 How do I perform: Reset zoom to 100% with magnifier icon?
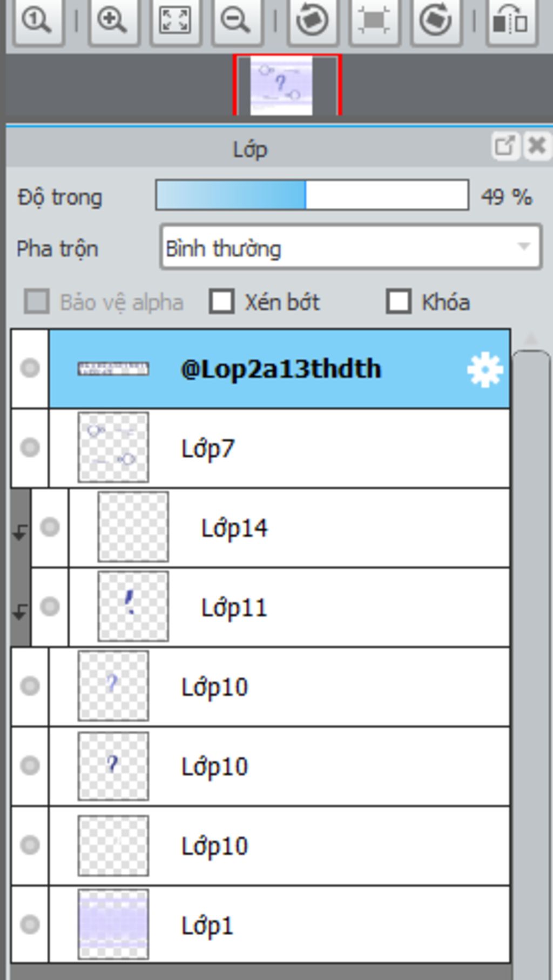pos(37,20)
